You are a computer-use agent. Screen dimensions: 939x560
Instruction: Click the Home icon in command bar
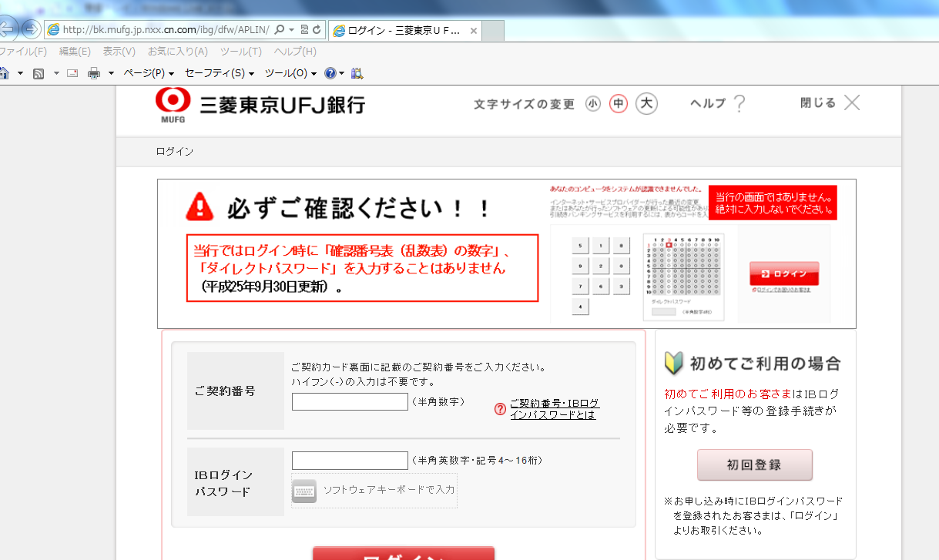tap(4, 73)
